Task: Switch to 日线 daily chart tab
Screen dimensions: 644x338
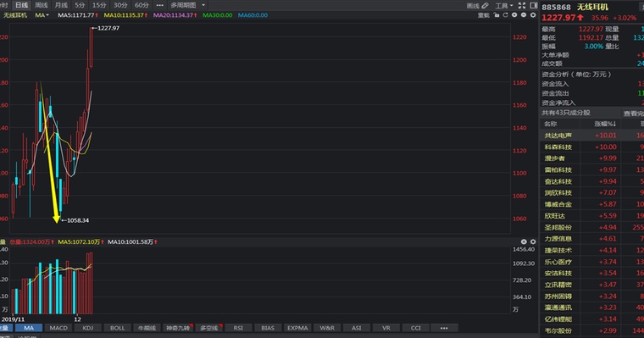Action: (x=22, y=5)
